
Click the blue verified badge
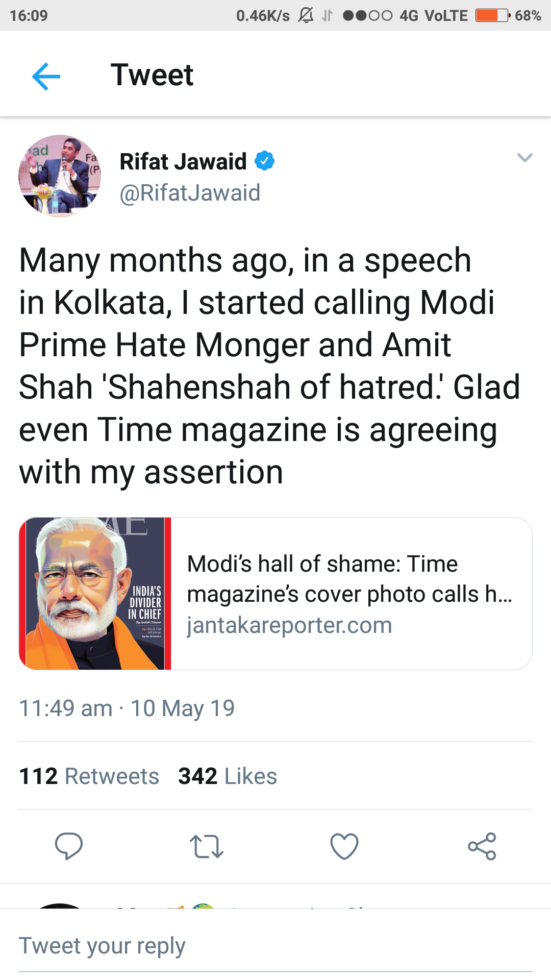264,161
